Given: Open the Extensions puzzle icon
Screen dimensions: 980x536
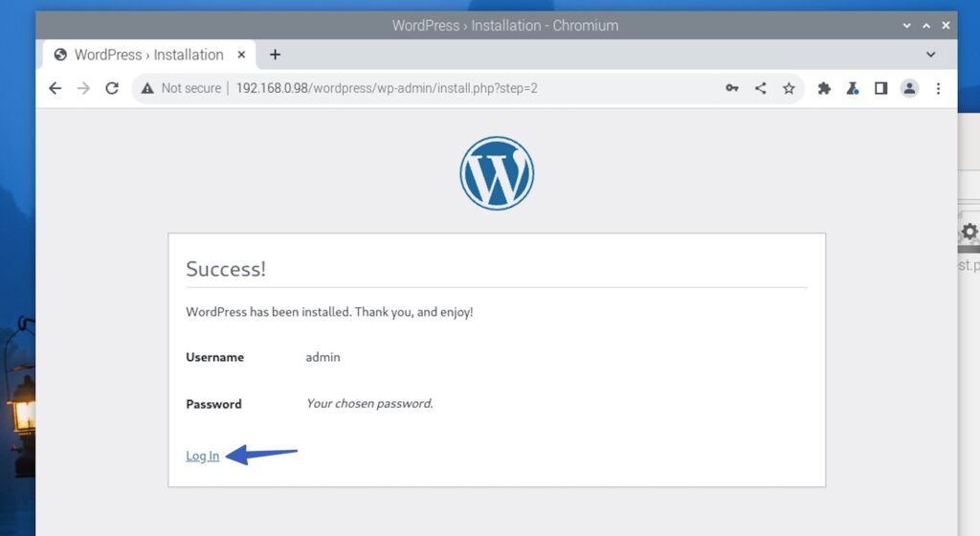Looking at the screenshot, I should (x=824, y=88).
